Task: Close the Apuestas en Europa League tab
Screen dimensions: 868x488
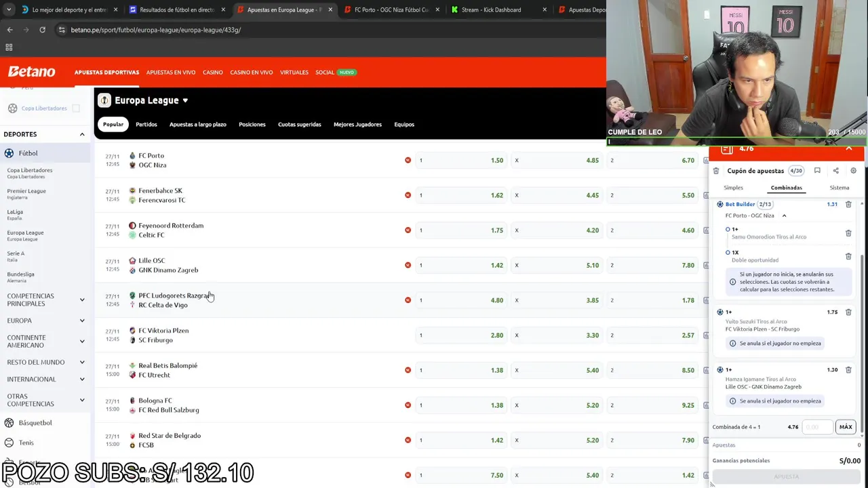Action: tap(330, 9)
